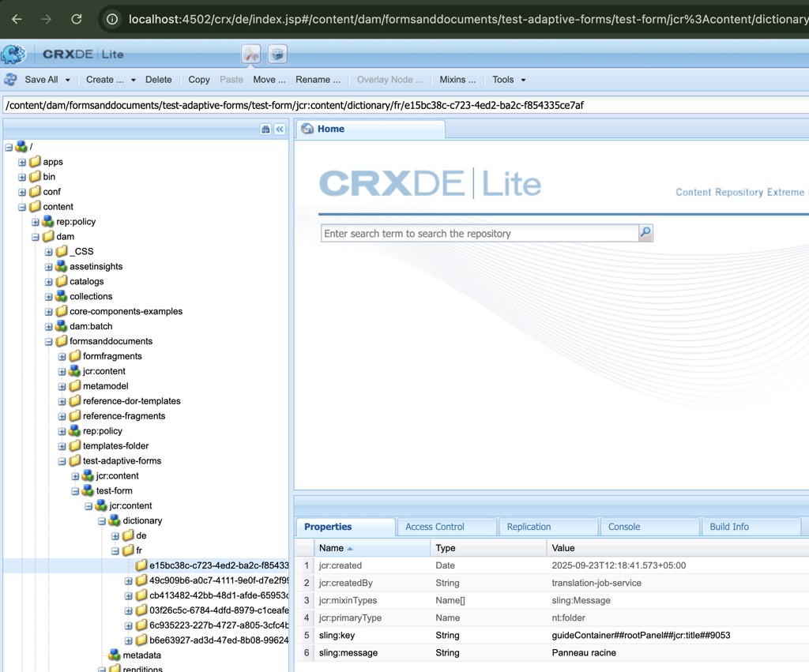The height and width of the screenshot is (672, 809).
Task: Click the repository tools wrench icon
Action: 251,54
